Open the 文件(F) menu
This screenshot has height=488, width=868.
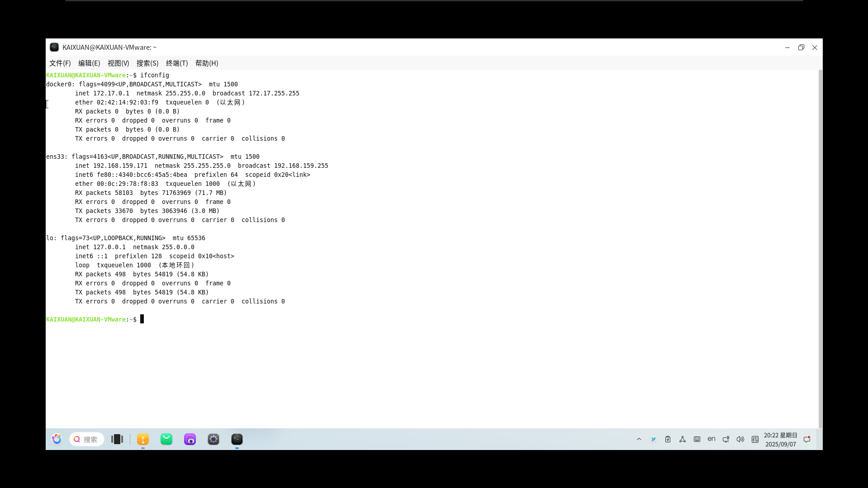(x=60, y=63)
